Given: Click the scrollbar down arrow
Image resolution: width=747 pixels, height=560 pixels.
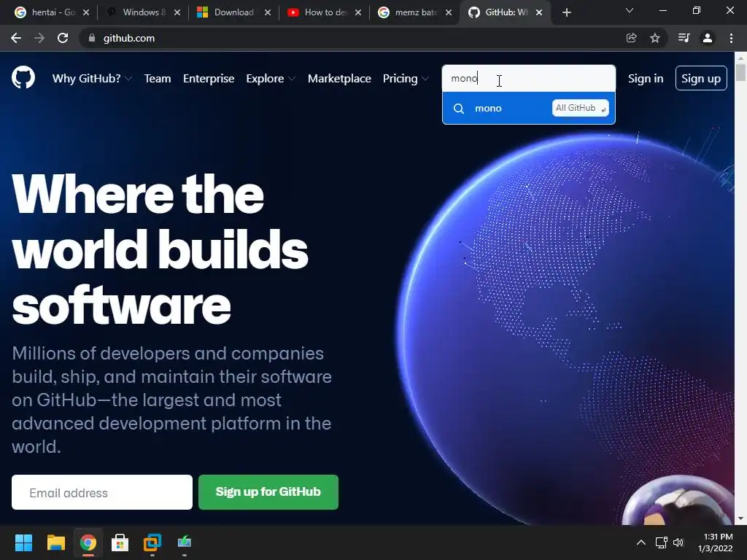Looking at the screenshot, I should click(740, 518).
